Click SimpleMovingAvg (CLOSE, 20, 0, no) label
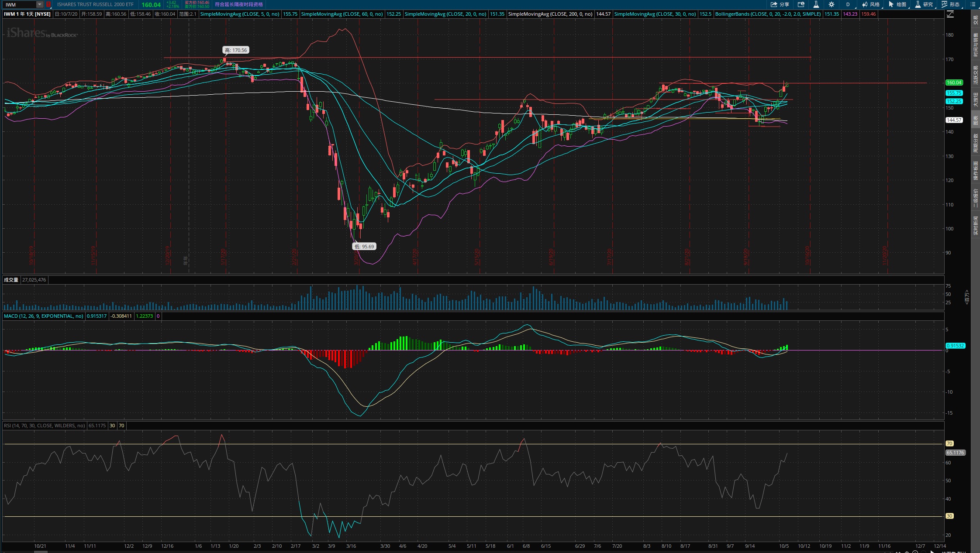 tap(445, 14)
